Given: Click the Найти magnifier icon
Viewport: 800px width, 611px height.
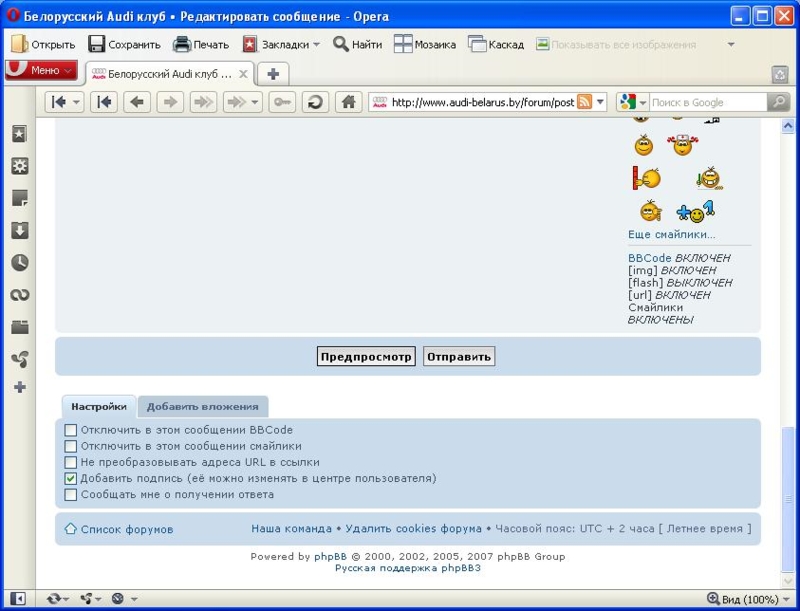Looking at the screenshot, I should point(341,44).
